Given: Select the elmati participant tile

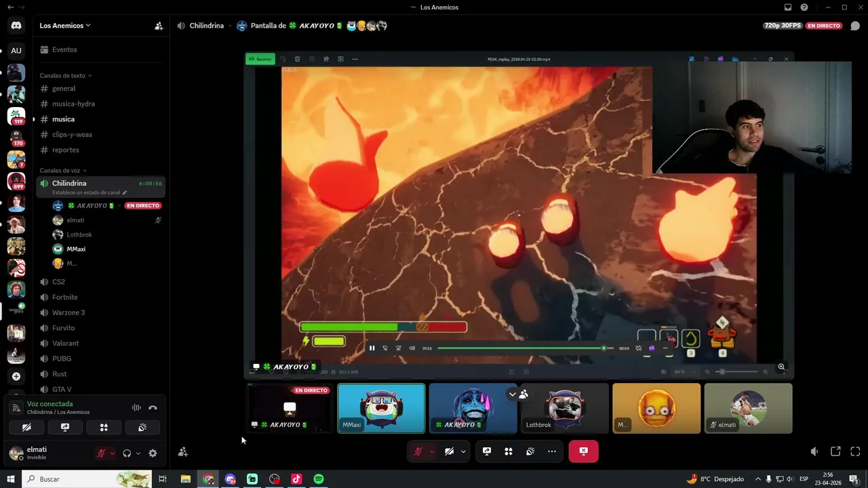Looking at the screenshot, I should [748, 408].
